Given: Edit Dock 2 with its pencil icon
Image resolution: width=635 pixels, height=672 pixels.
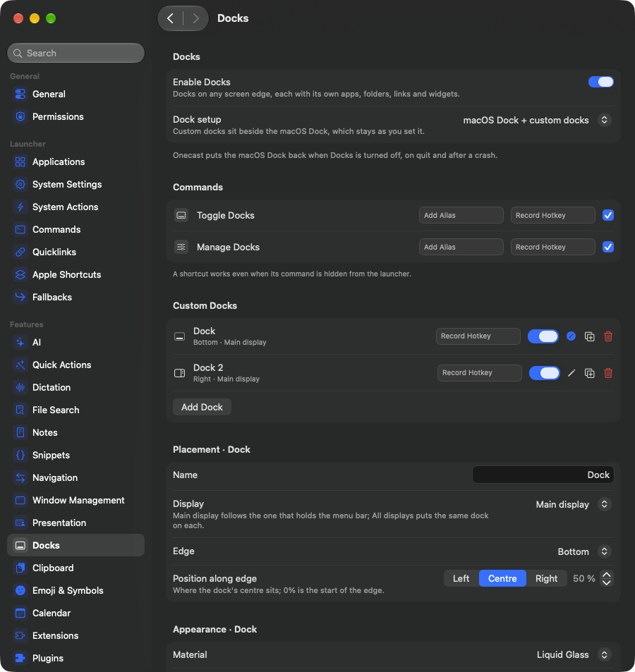Looking at the screenshot, I should click(x=571, y=373).
